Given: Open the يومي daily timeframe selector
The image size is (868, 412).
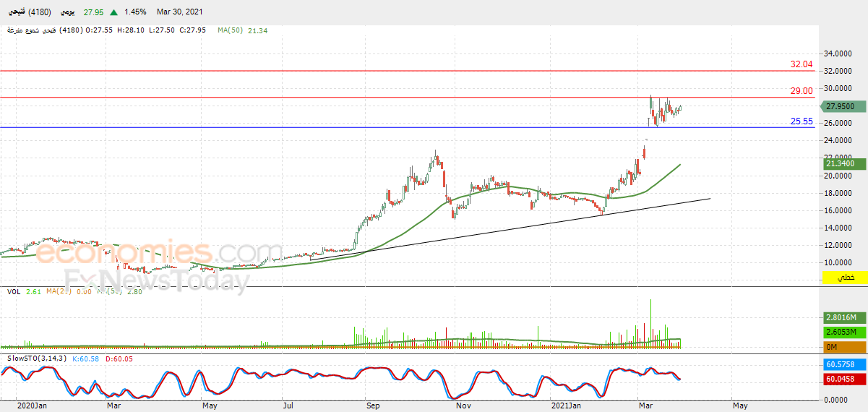Looking at the screenshot, I should 65,12.
